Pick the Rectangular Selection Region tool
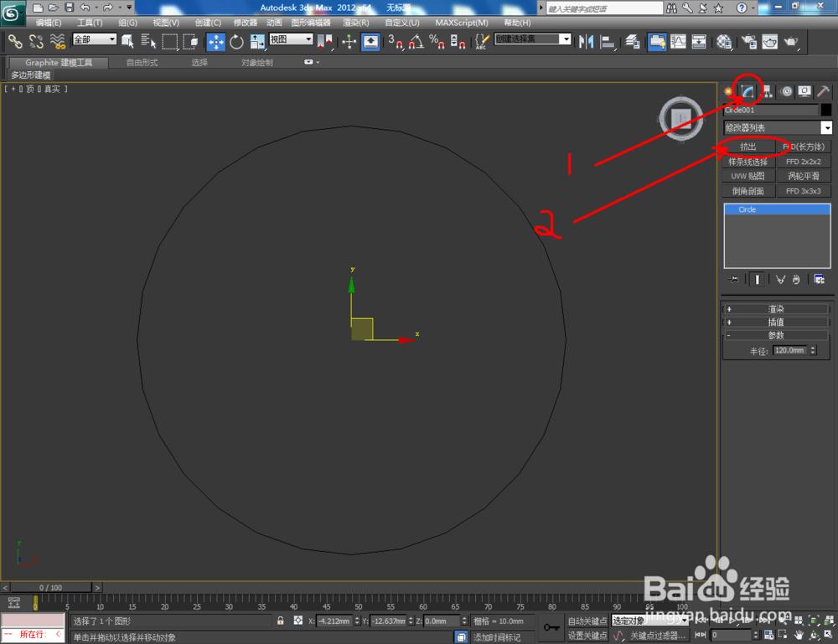The height and width of the screenshot is (644, 838). pos(169,41)
